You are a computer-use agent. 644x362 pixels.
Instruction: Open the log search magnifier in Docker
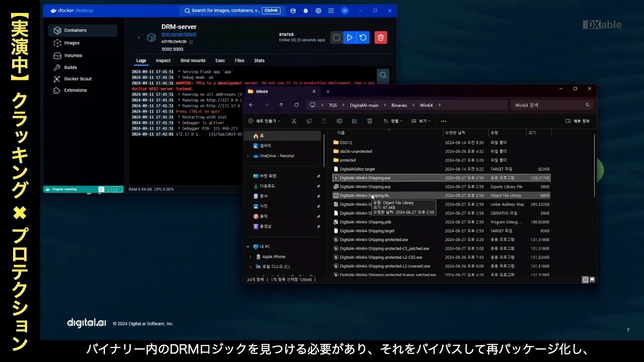[383, 75]
